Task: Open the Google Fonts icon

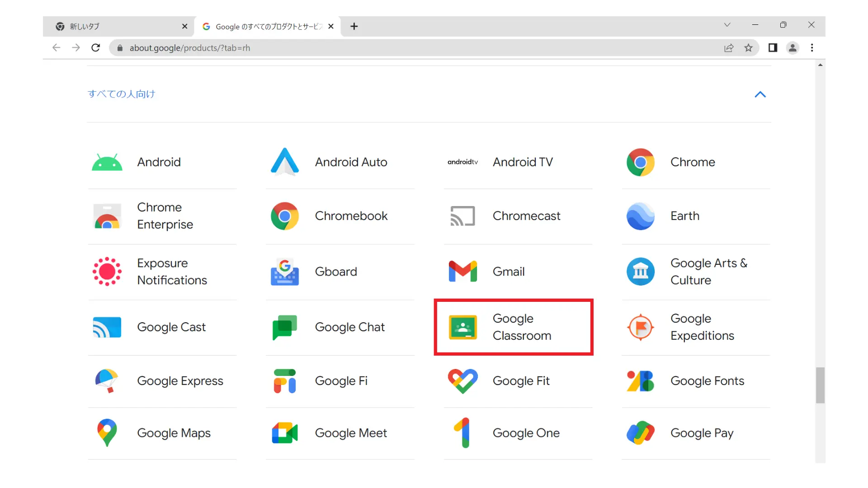Action: (x=641, y=381)
